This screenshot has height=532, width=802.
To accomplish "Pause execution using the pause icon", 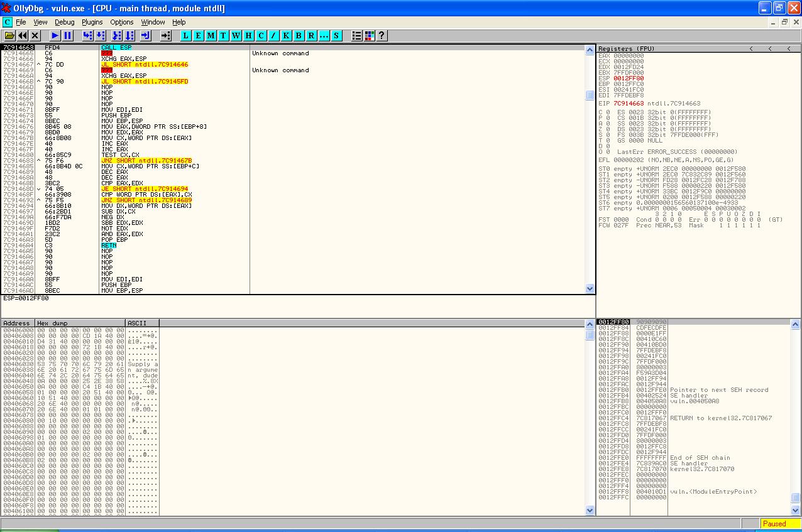I will coord(68,36).
